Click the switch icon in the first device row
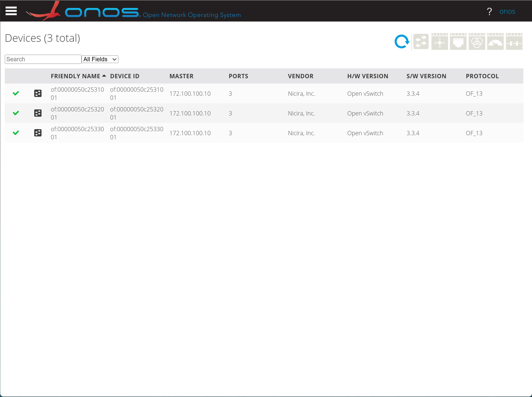The width and height of the screenshot is (532, 397). click(38, 93)
